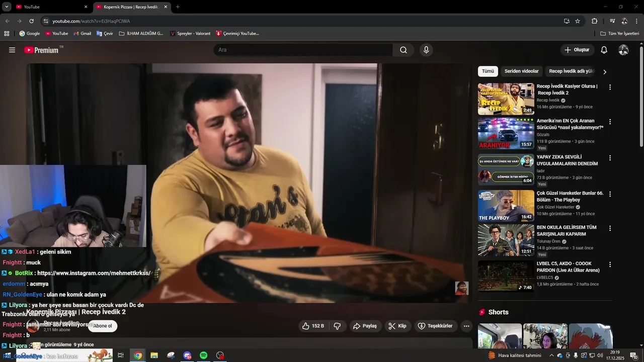644x362 pixels.
Task: Bookmark this page with star icon
Action: click(578, 21)
